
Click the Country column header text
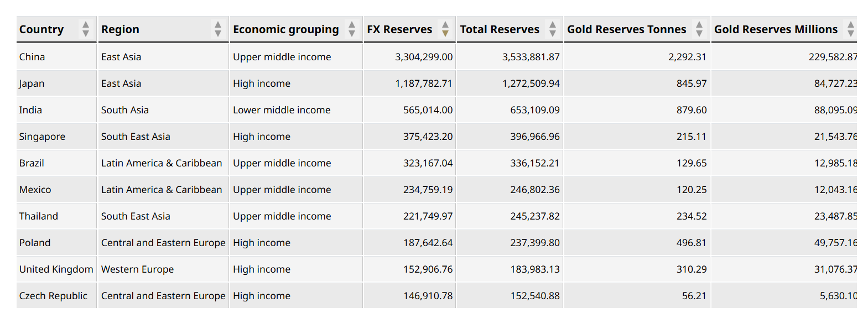tap(41, 29)
